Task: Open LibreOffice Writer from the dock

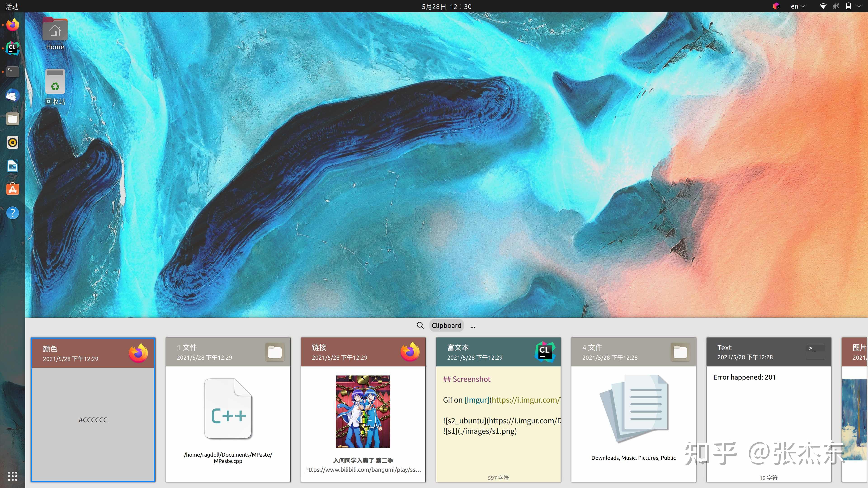Action: pyautogui.click(x=13, y=166)
